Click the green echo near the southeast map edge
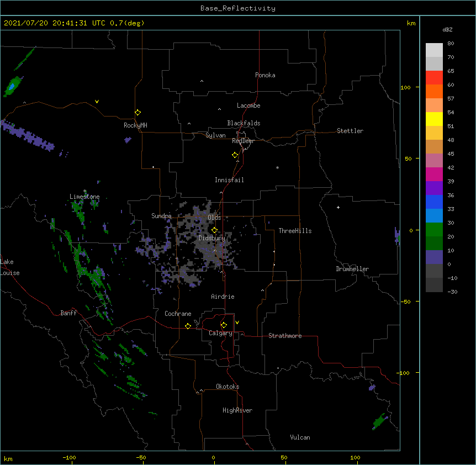The width and height of the screenshot is (476, 465). click(379, 421)
